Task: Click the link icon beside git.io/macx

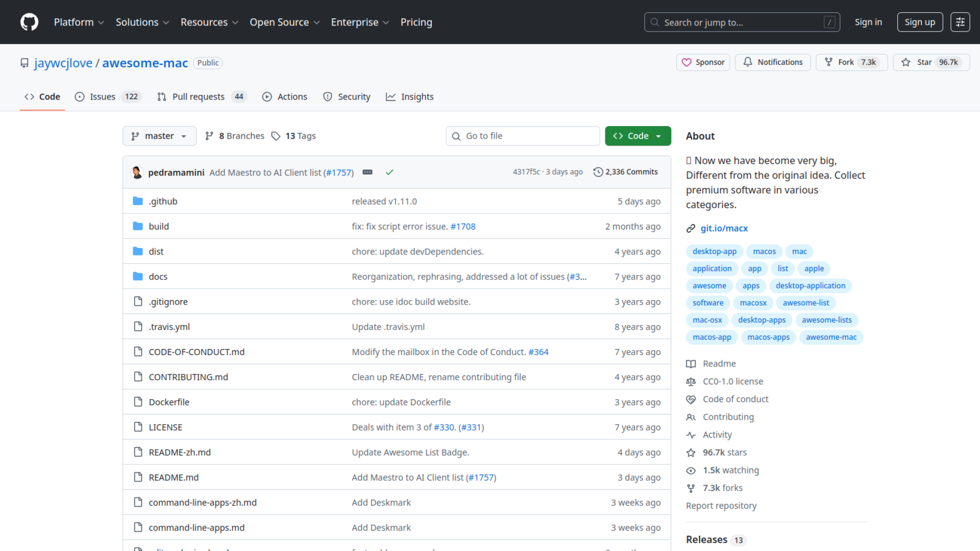Action: [x=691, y=229]
